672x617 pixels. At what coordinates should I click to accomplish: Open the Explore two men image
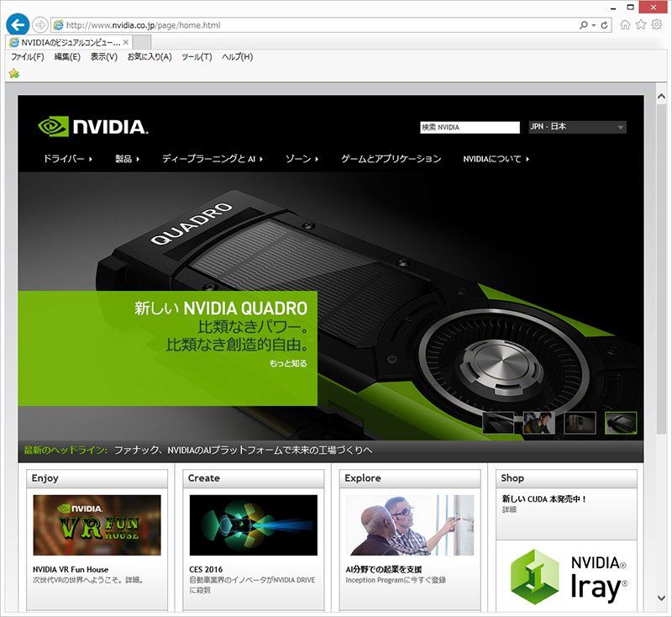click(x=410, y=525)
